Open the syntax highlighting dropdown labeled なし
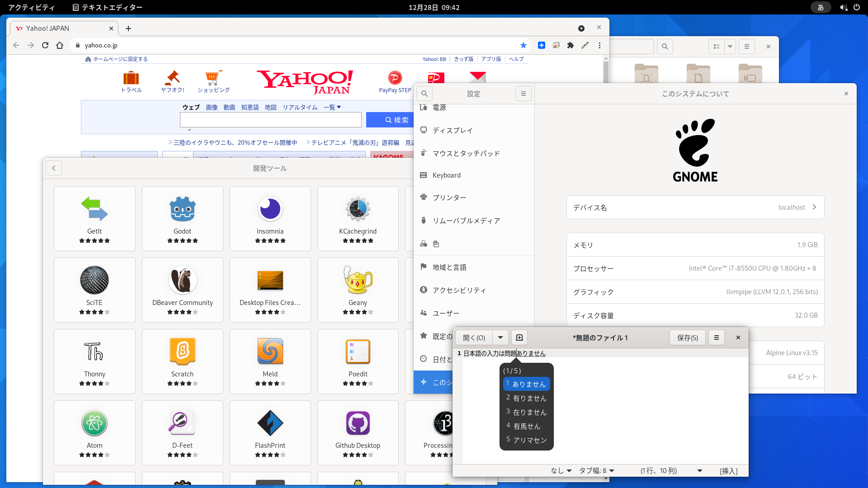This screenshot has width=868, height=488. [561, 471]
